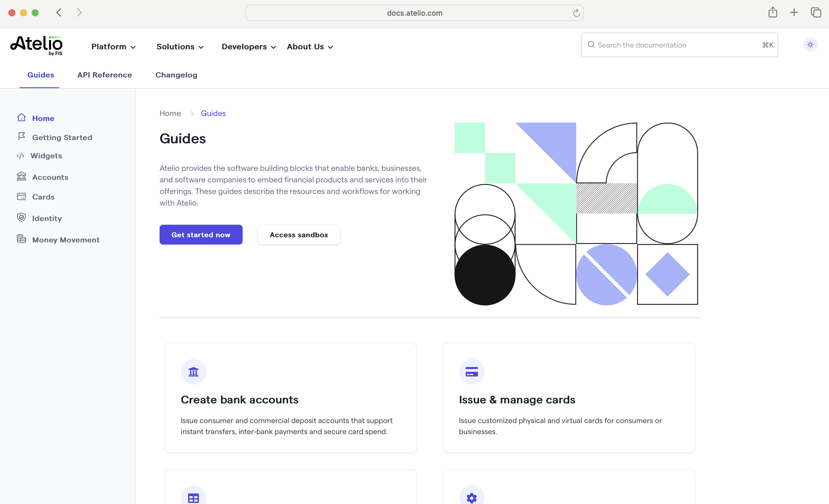Click the Access sandbox button
This screenshot has width=829, height=504.
299,235
